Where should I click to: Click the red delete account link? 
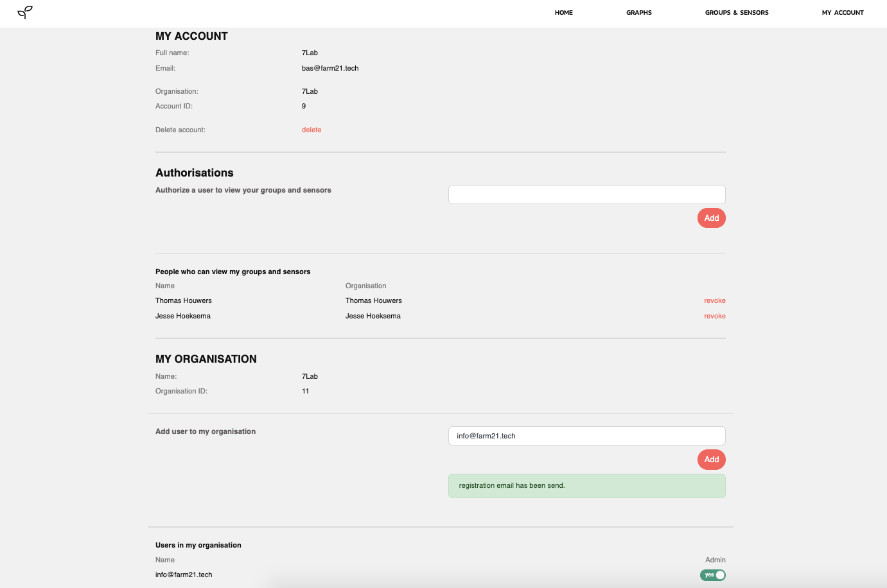coord(312,130)
